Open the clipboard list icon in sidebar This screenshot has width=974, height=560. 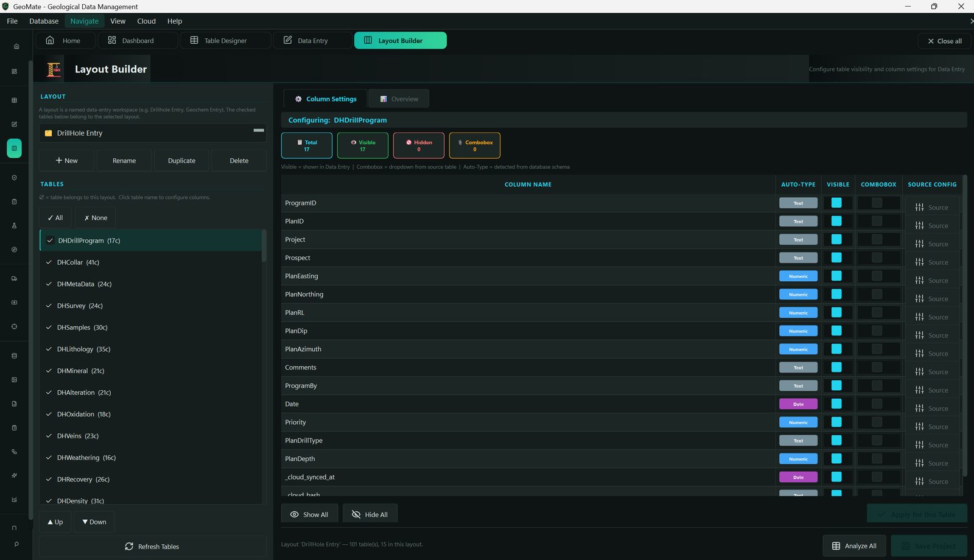14,428
